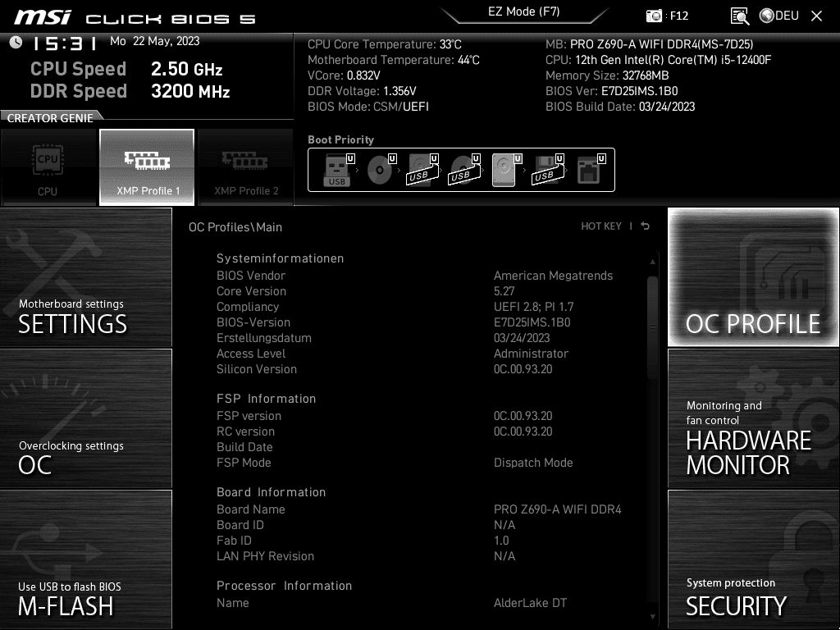840x630 pixels.
Task: Click the date Mo 22 May, 2023
Action: tap(155, 41)
